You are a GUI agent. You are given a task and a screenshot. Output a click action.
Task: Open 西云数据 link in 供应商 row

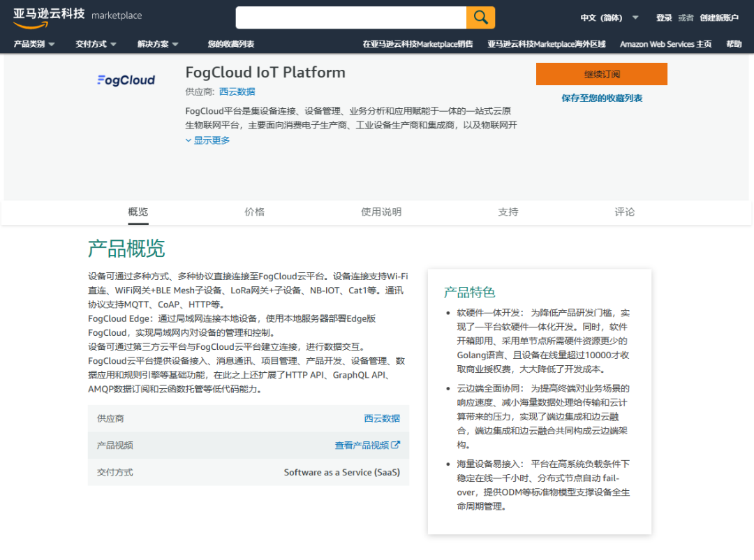click(382, 418)
